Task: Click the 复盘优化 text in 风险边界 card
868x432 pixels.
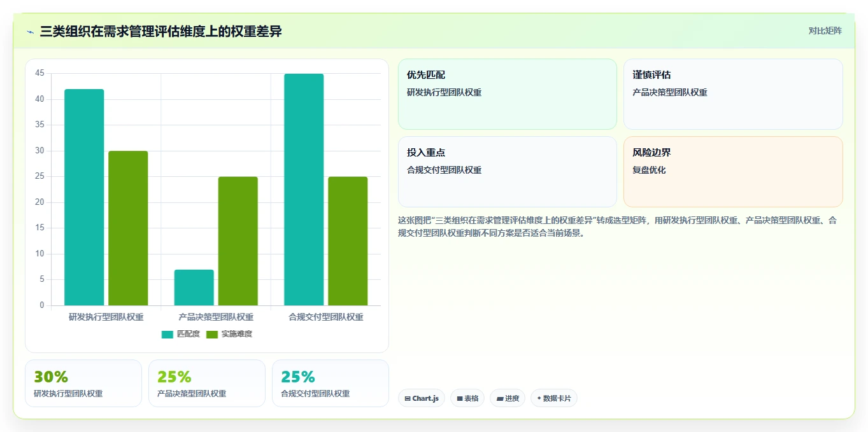Action: point(649,171)
